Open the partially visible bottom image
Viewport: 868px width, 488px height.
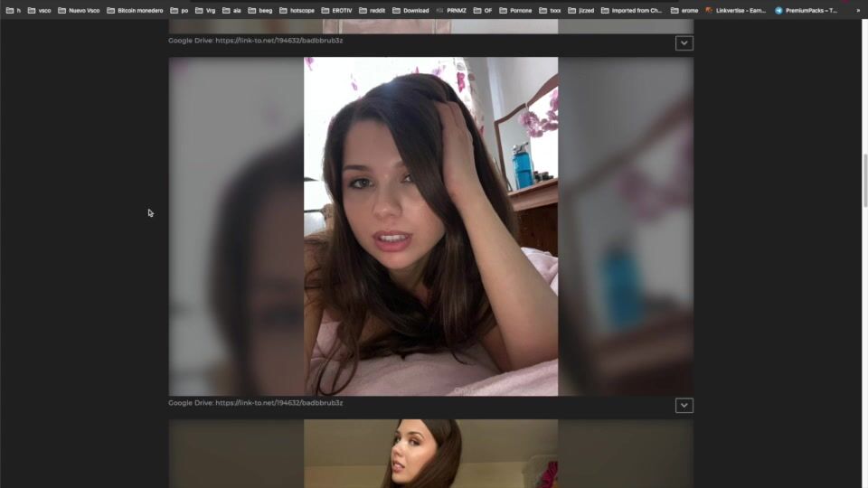pyautogui.click(x=430, y=454)
